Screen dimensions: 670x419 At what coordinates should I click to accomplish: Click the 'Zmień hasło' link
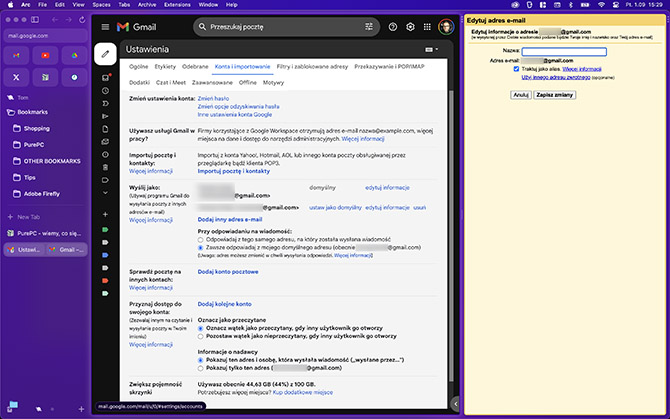213,99
